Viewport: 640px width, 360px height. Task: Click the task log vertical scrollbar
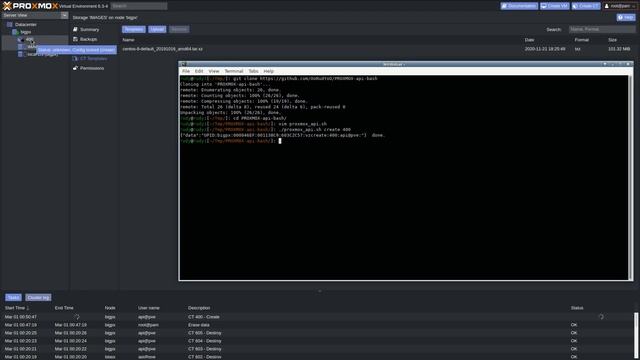pos(636,335)
